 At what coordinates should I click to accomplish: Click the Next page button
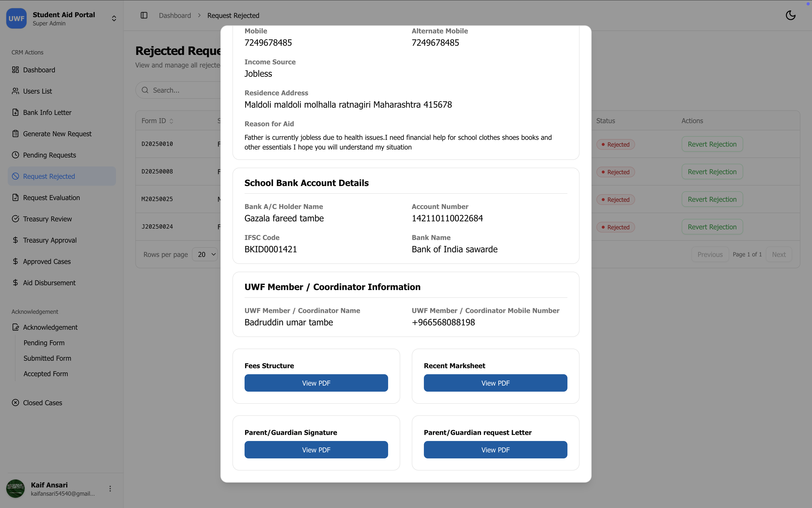point(779,254)
